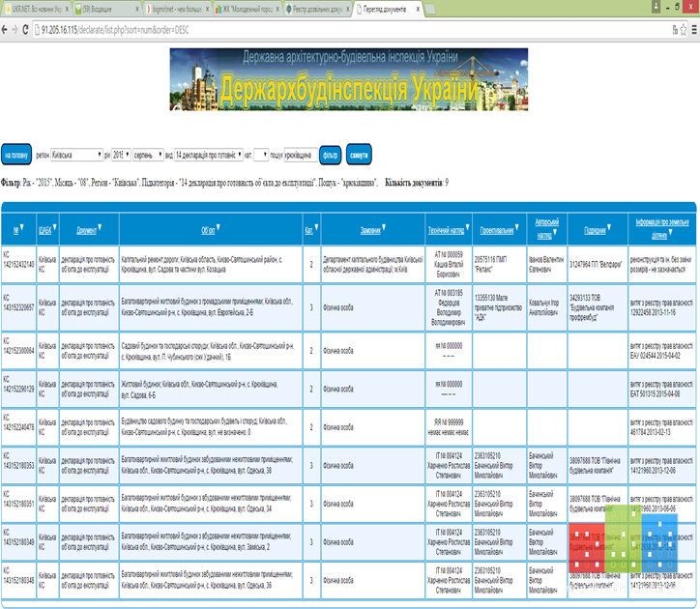This screenshot has height=609, width=700.
Task: Open the region dropdown showing Київська
Action: [76, 155]
